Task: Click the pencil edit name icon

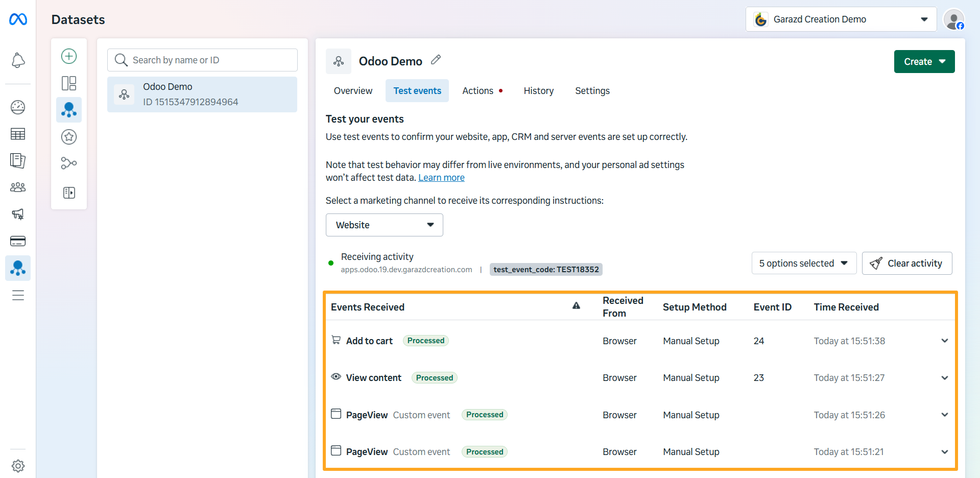Action: [x=436, y=60]
